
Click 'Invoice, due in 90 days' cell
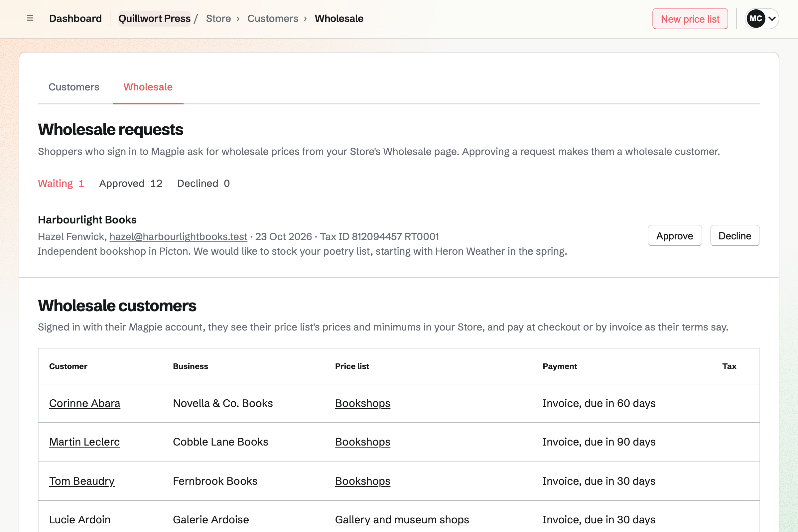coord(599,442)
